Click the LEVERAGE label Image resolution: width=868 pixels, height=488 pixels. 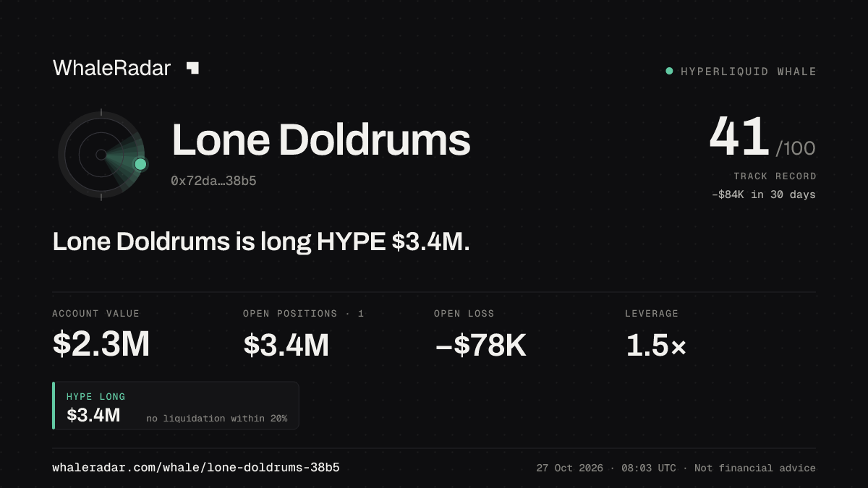click(652, 314)
